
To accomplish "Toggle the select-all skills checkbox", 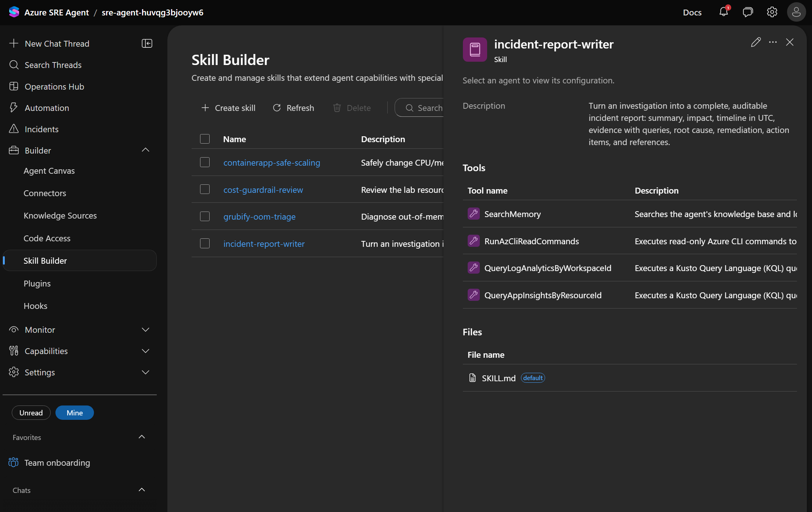I will (x=205, y=139).
